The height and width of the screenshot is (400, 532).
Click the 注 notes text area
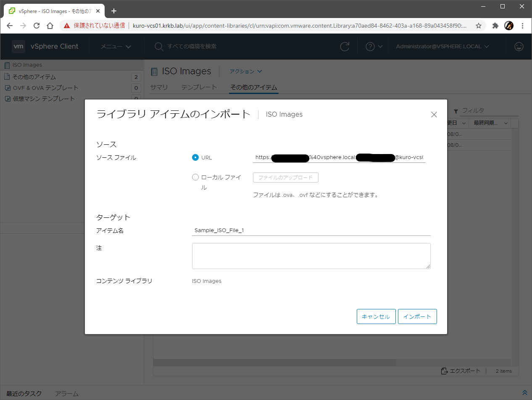(x=311, y=256)
